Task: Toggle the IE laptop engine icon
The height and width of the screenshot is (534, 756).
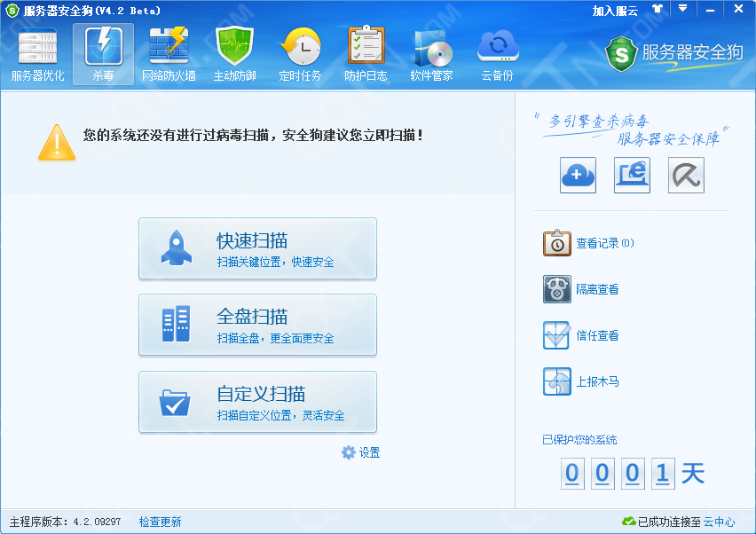Action: pos(632,176)
